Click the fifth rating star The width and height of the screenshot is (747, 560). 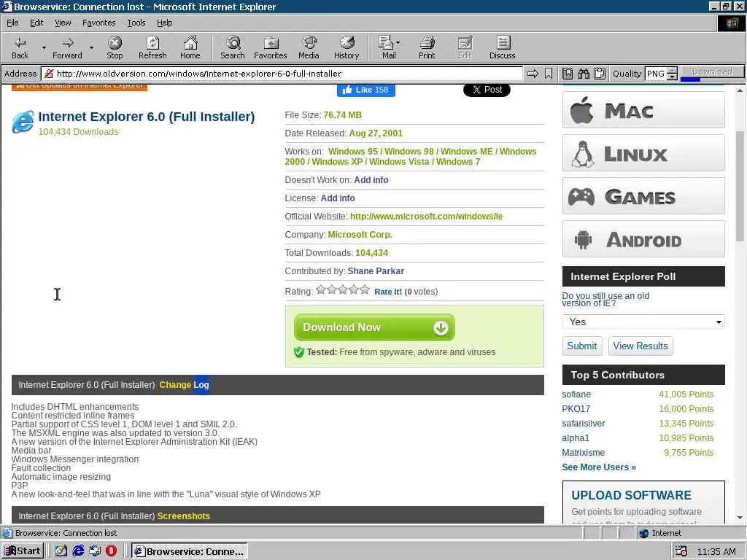click(x=365, y=289)
